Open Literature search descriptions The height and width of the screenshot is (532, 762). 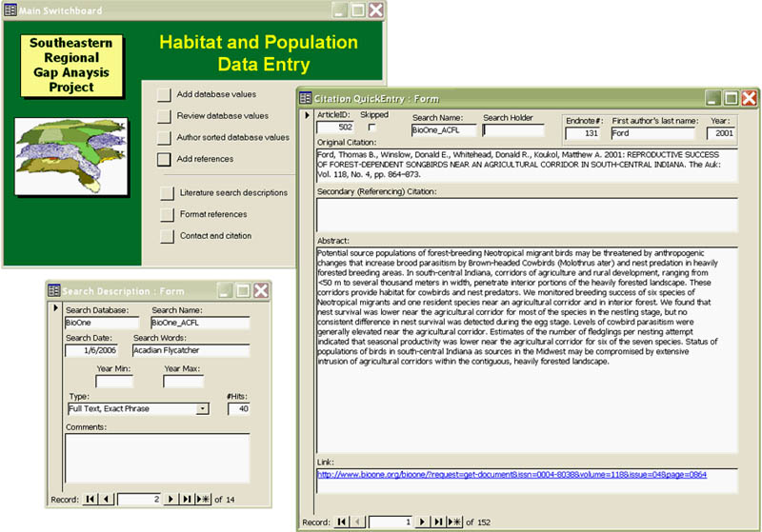pos(167,193)
